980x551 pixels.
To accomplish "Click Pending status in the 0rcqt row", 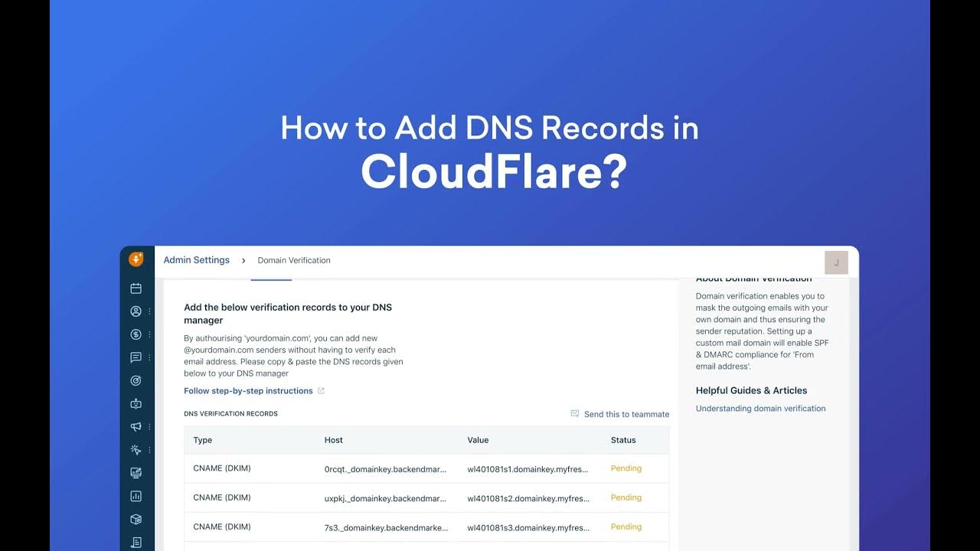I will 626,468.
